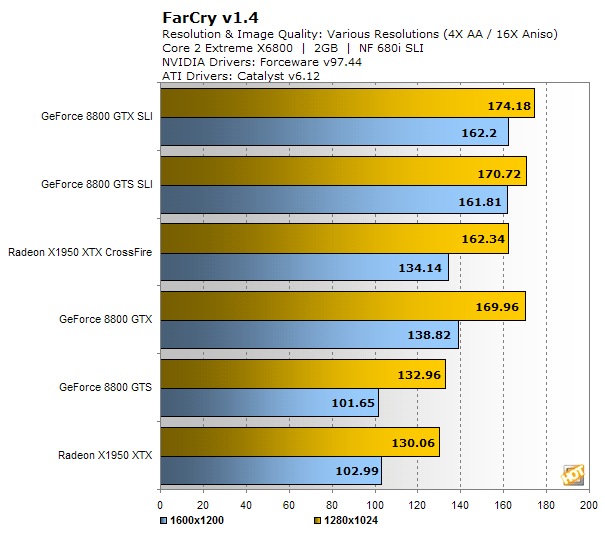Click the 200 axis tick label
605x535 pixels.
pyautogui.click(x=588, y=505)
